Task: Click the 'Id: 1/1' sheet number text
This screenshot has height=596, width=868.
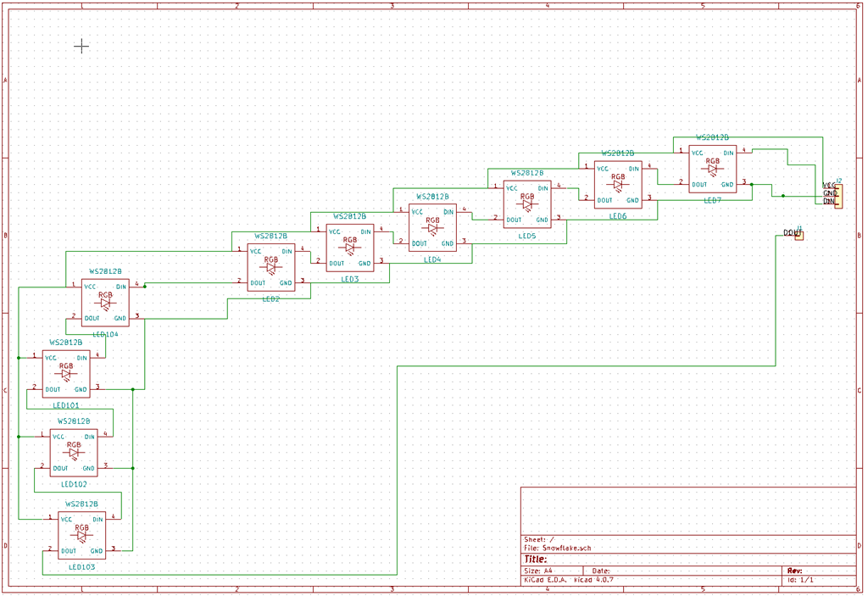Action: pos(800,580)
